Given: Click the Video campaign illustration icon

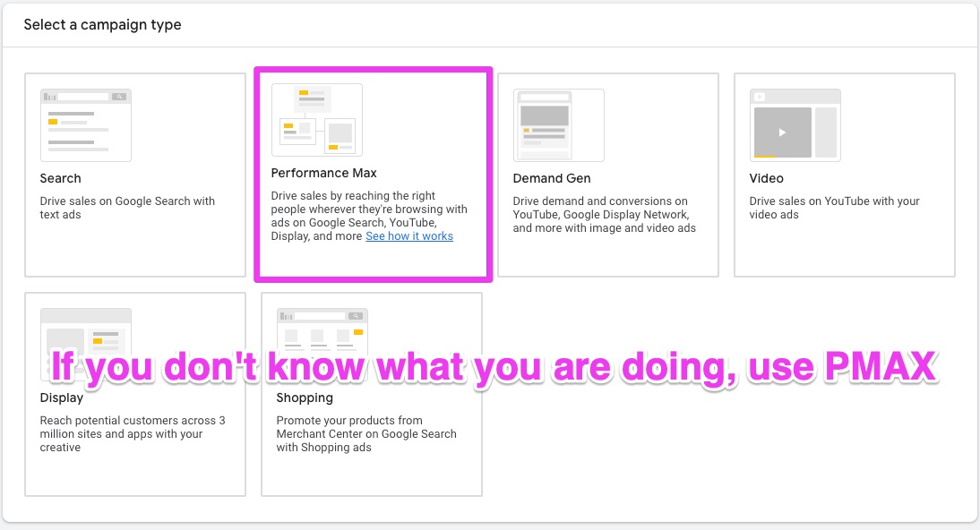Looking at the screenshot, I should pyautogui.click(x=795, y=125).
